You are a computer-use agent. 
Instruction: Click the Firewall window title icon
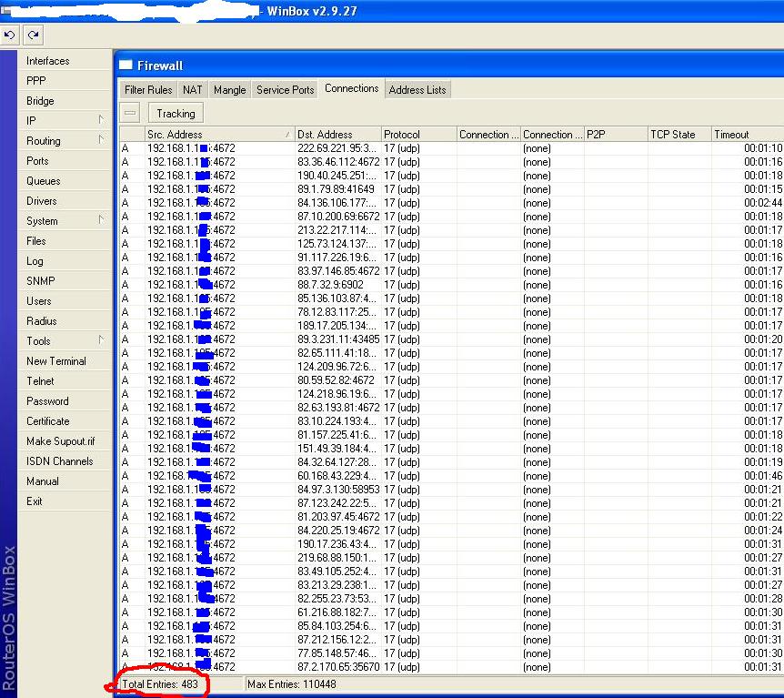pos(126,66)
